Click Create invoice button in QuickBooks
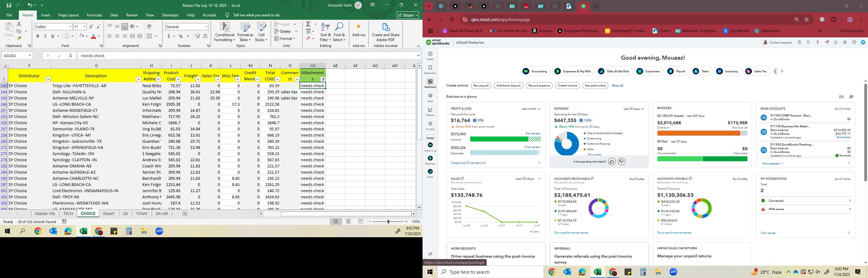This screenshot has width=868, height=278. [567, 86]
